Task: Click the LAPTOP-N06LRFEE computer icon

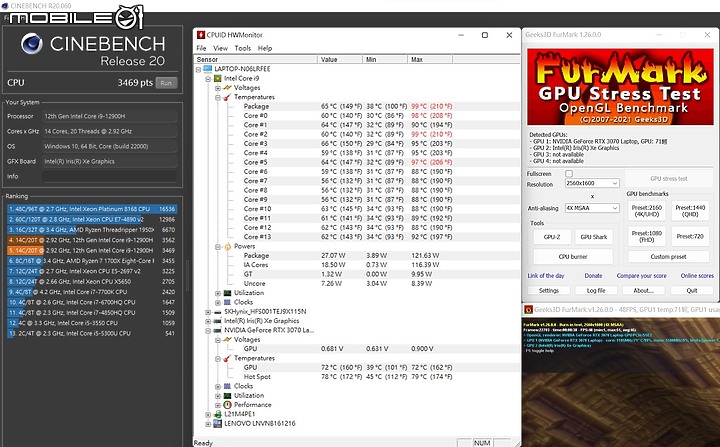Action: click(x=208, y=69)
